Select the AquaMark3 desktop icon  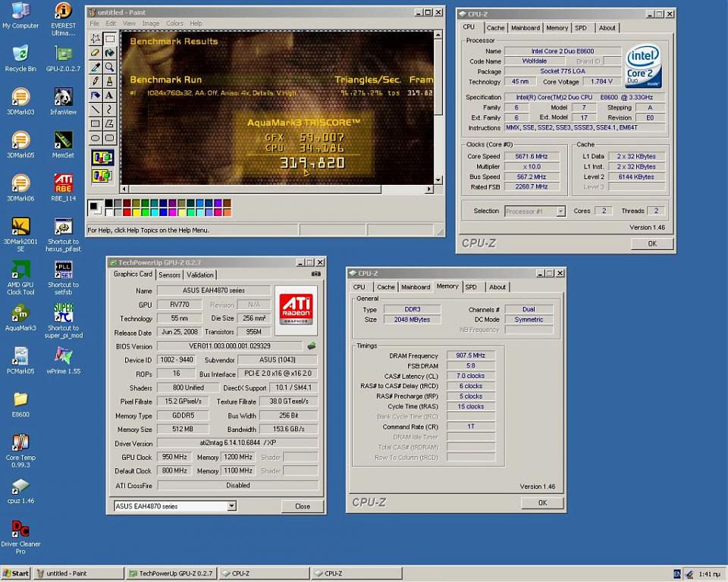20,317
